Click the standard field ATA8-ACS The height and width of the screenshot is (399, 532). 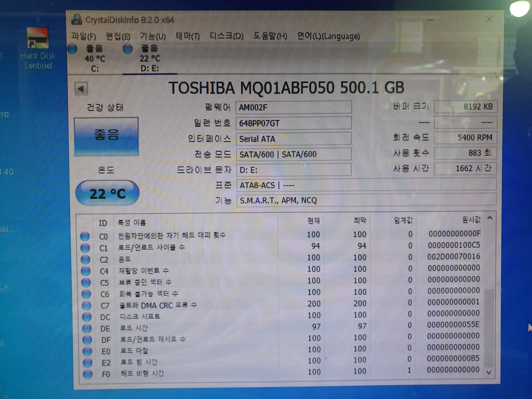tap(366, 185)
